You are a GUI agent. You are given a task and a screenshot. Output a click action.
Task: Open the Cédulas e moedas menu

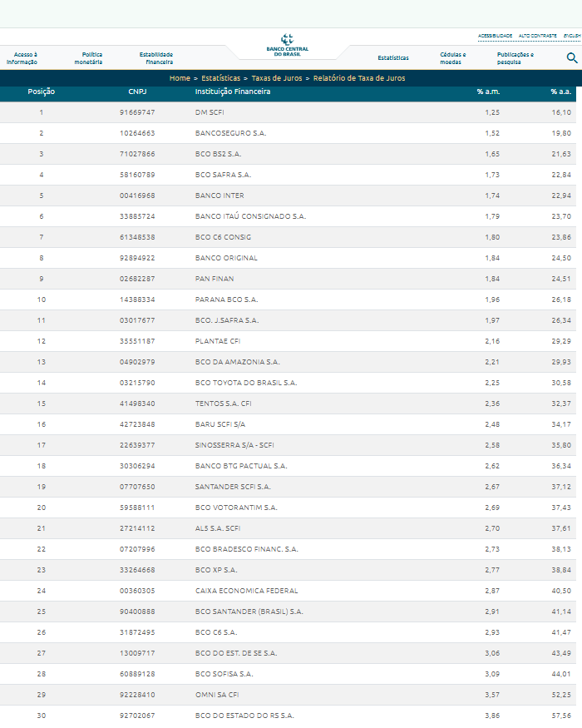coord(453,58)
